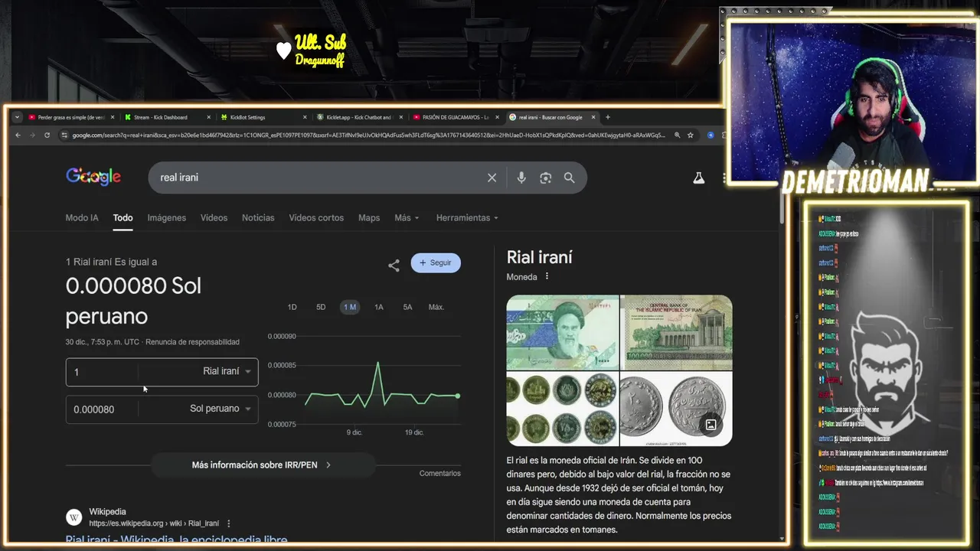Open the Videos search tab
980x551 pixels.
[x=214, y=218]
